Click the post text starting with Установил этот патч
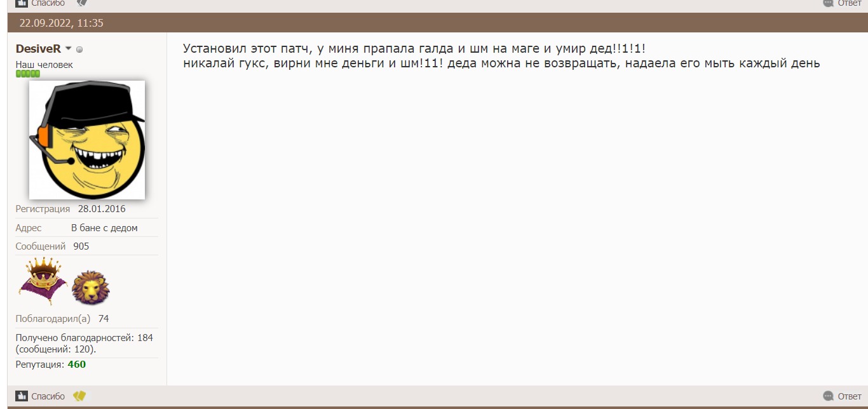This screenshot has height=409, width=868. click(414, 49)
